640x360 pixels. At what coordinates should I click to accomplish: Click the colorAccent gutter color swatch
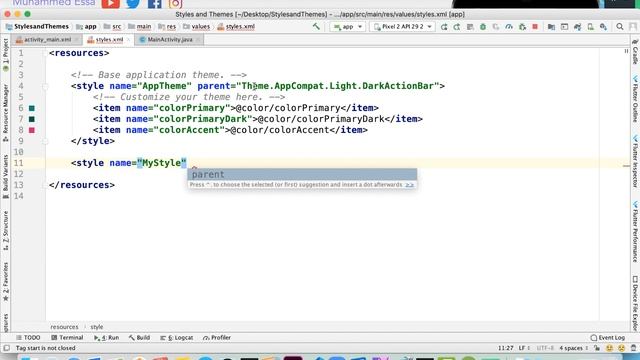click(x=32, y=130)
